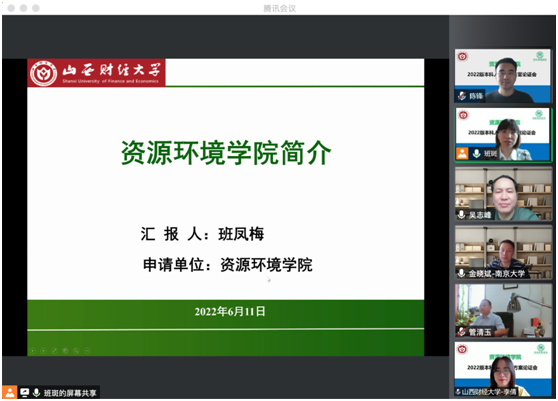
Task: Click the zoom magnifier icon in slideshow controls
Action: point(76,351)
